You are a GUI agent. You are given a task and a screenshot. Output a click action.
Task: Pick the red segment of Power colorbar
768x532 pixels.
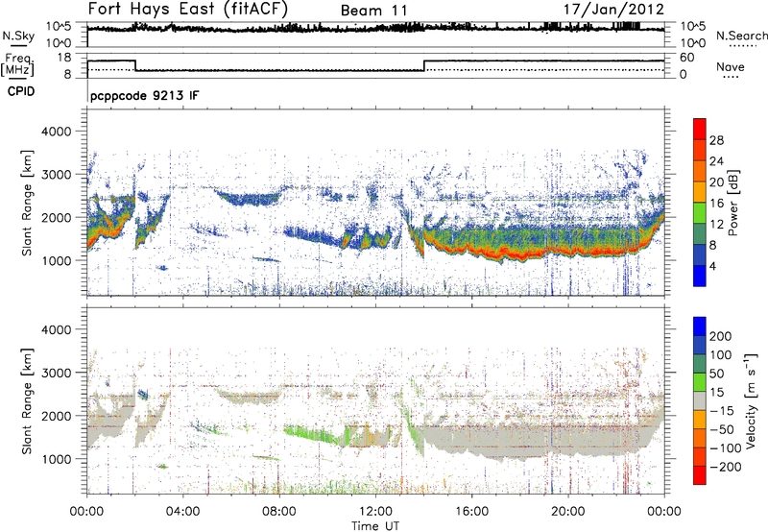[700, 129]
